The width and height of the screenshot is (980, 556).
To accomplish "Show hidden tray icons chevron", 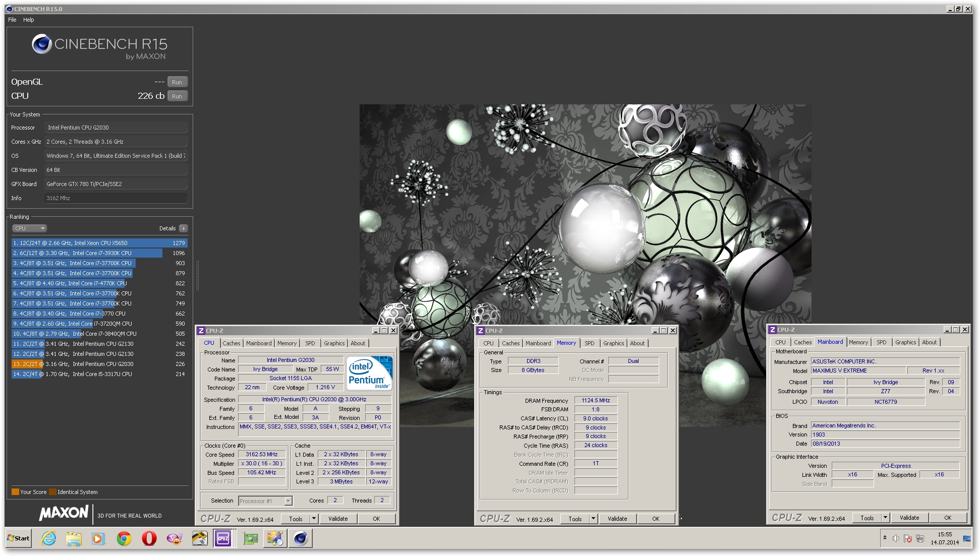I will (885, 538).
